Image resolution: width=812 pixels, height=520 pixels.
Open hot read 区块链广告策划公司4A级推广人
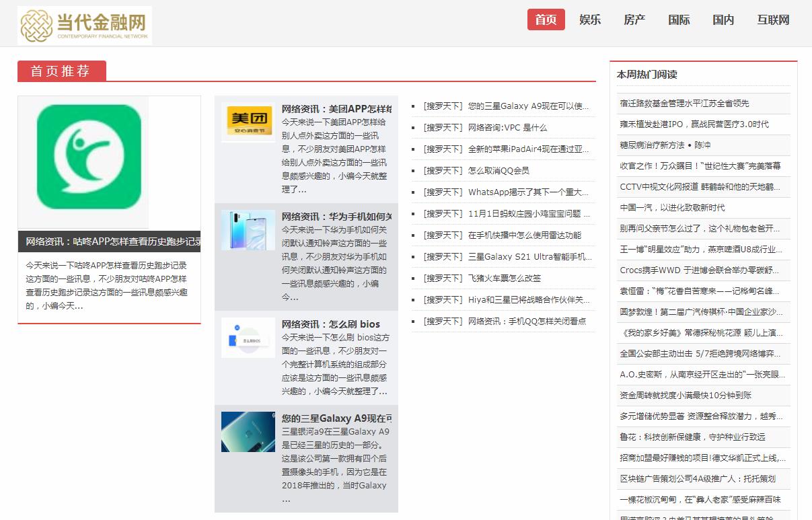click(698, 478)
